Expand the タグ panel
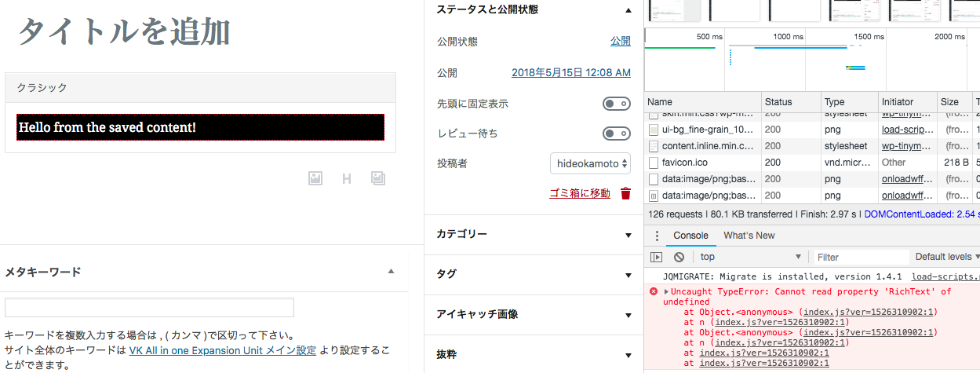Image resolution: width=980 pixels, height=373 pixels. (x=628, y=275)
